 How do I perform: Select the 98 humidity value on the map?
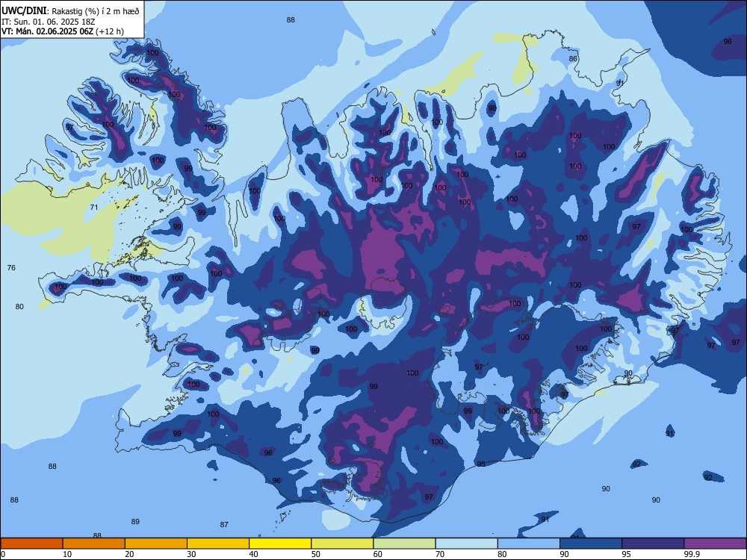point(492,108)
